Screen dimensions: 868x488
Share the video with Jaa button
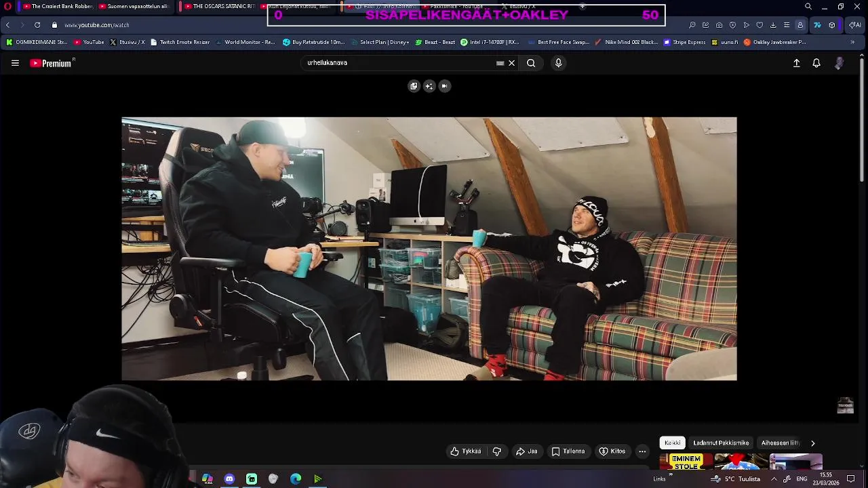click(x=527, y=451)
